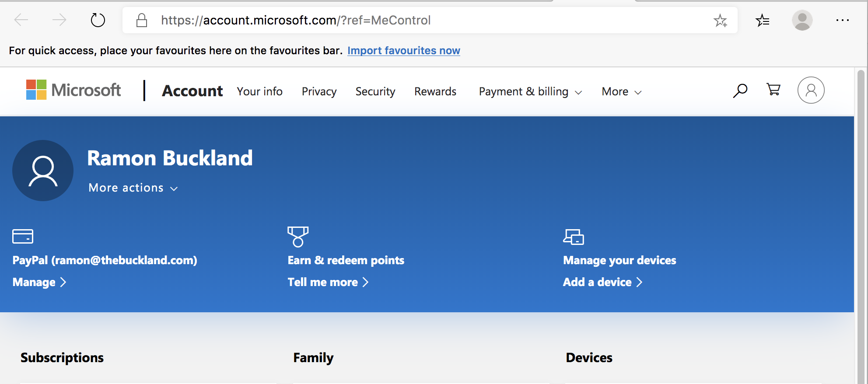Click the browser forward arrow
The width and height of the screenshot is (868, 384).
point(59,20)
